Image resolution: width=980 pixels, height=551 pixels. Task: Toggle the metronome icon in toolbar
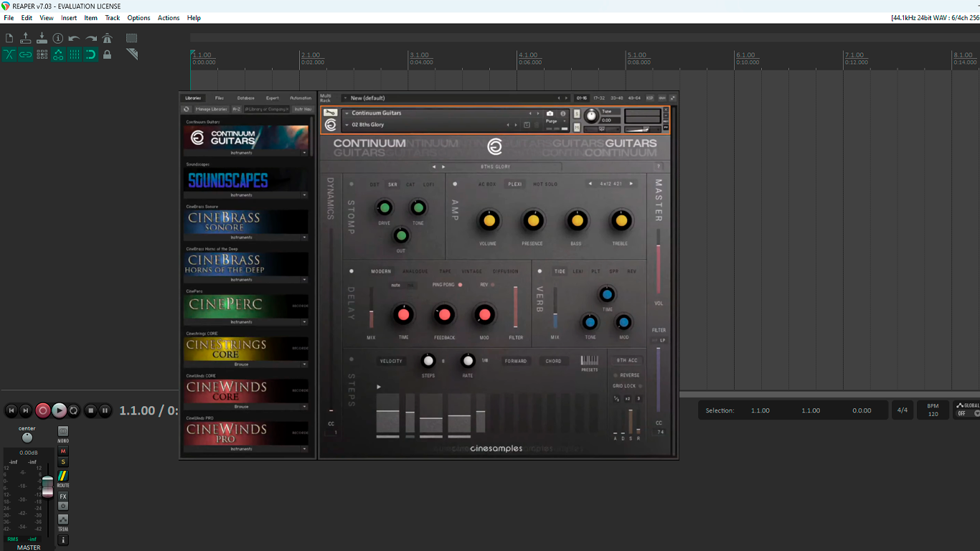tap(107, 38)
